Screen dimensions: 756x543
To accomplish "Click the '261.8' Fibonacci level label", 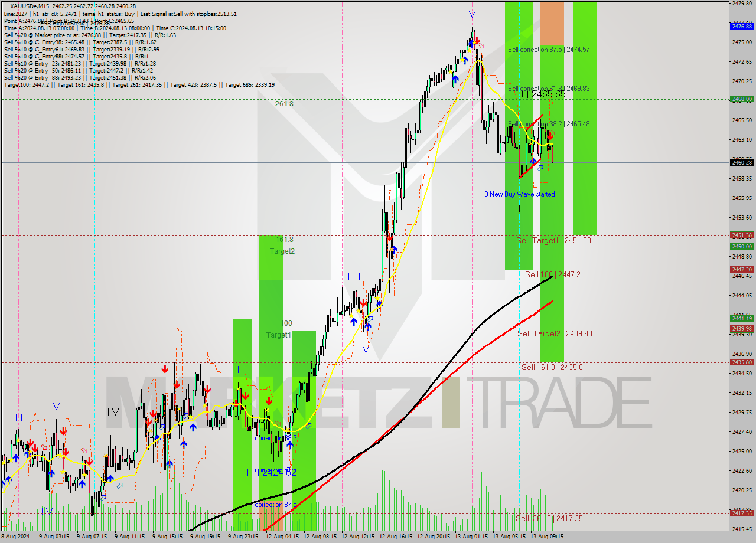I will [x=284, y=103].
